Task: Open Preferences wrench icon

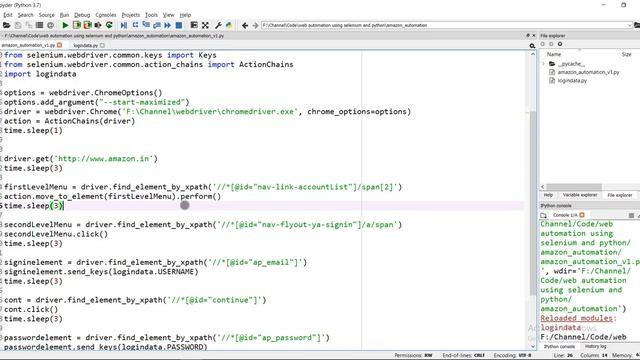Action: click(218, 25)
